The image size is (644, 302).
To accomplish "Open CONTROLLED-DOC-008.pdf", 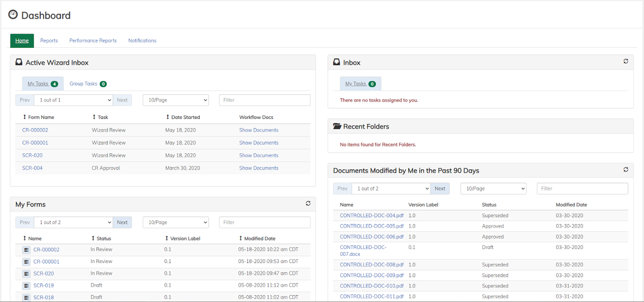I will coord(372,265).
